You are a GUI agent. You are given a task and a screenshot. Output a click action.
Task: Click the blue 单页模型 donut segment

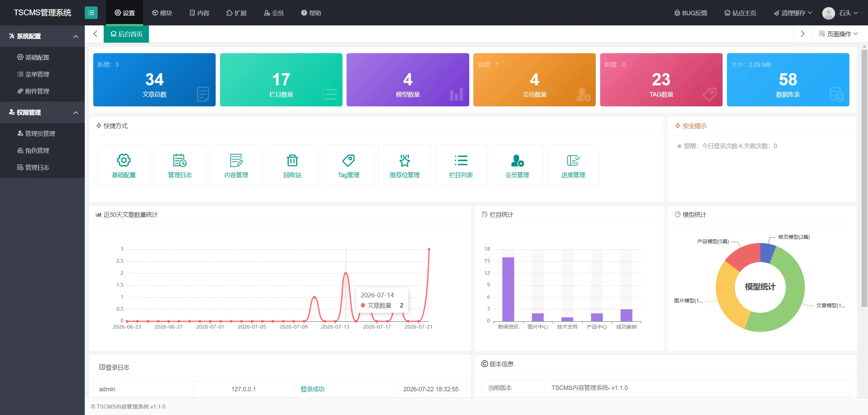(767, 253)
